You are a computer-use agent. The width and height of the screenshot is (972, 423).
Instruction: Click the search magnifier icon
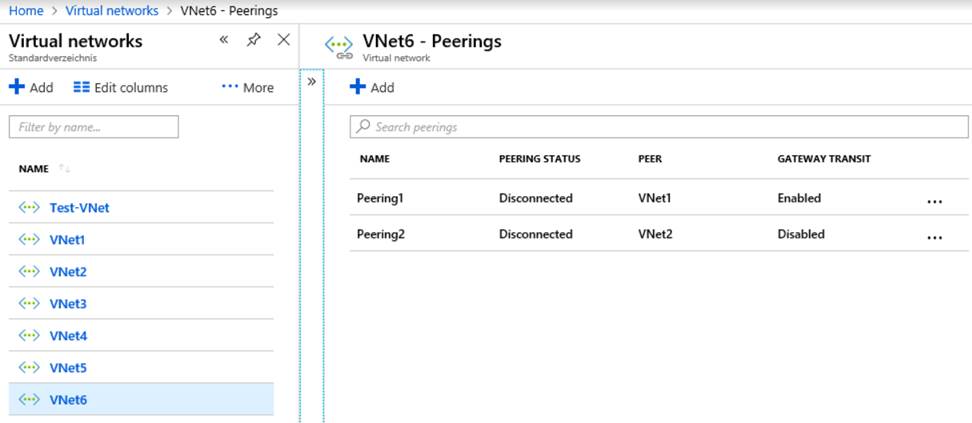363,127
